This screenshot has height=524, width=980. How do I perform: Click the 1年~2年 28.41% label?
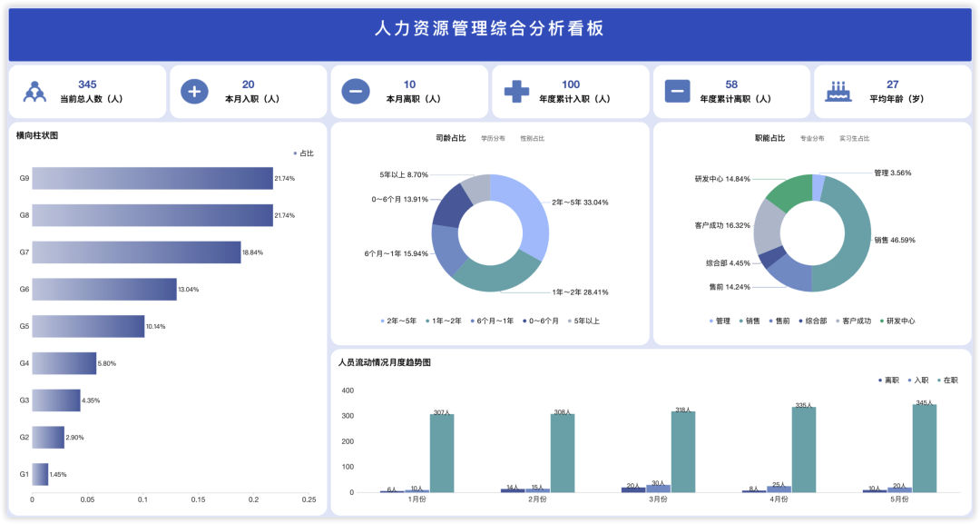[580, 292]
